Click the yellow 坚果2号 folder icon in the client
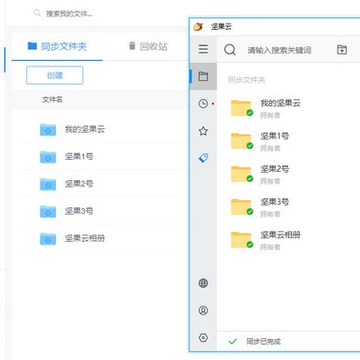 point(241,174)
